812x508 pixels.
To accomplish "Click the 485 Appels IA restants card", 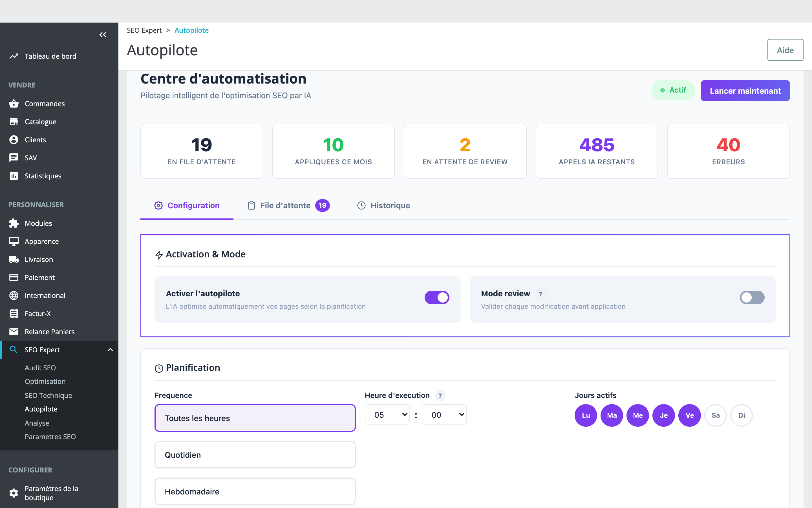I will [597, 151].
